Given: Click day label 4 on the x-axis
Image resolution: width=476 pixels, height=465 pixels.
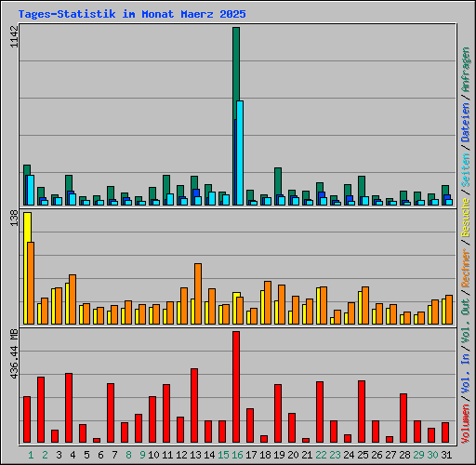Looking at the screenshot, I should pyautogui.click(x=73, y=455).
